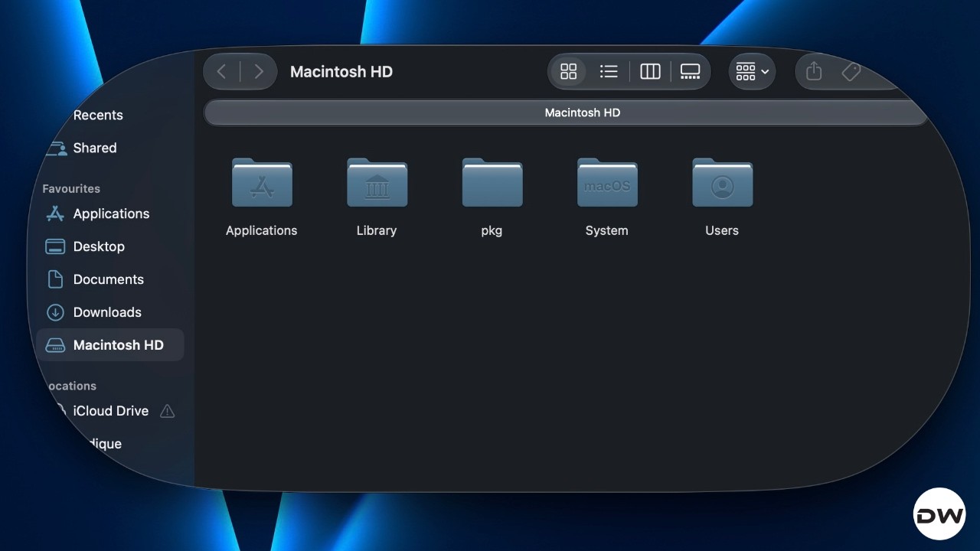980x551 pixels.
Task: Open the Applications folder icon
Action: (x=262, y=182)
